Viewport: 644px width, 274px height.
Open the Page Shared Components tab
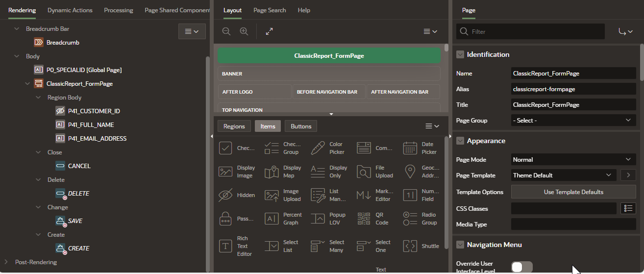point(177,10)
